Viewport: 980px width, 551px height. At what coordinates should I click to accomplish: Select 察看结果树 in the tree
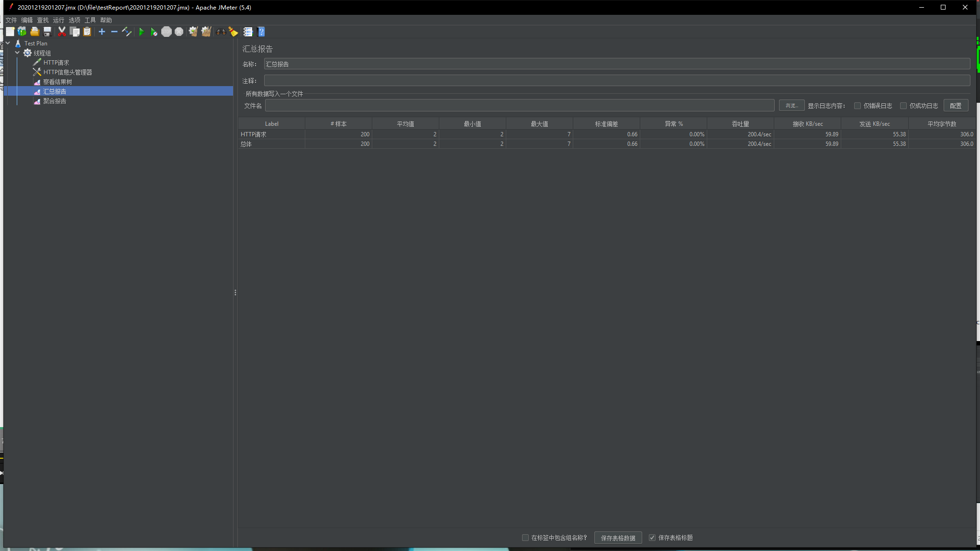point(57,82)
